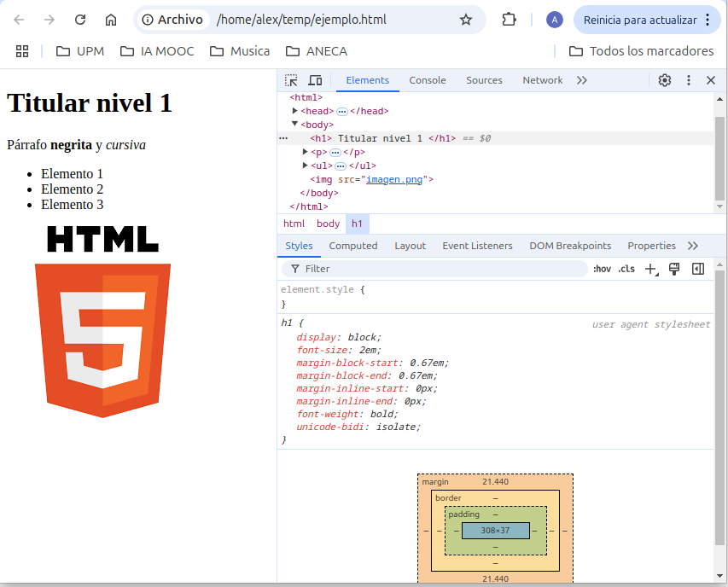Select the html opening tag node
The height and width of the screenshot is (587, 728).
306,97
